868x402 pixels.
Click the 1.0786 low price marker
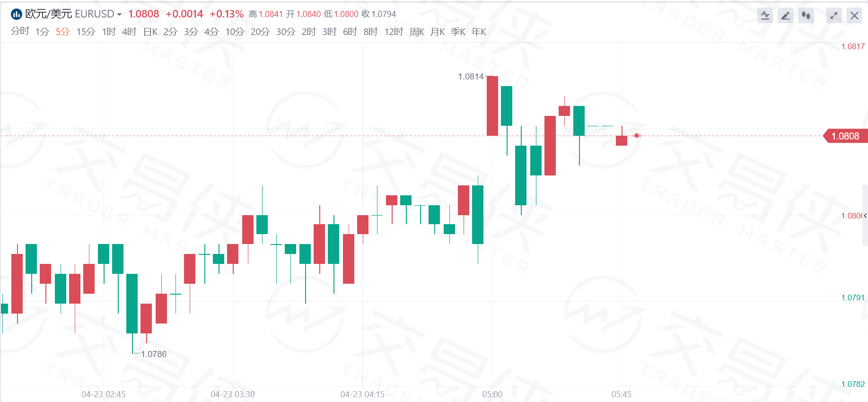[x=154, y=354]
